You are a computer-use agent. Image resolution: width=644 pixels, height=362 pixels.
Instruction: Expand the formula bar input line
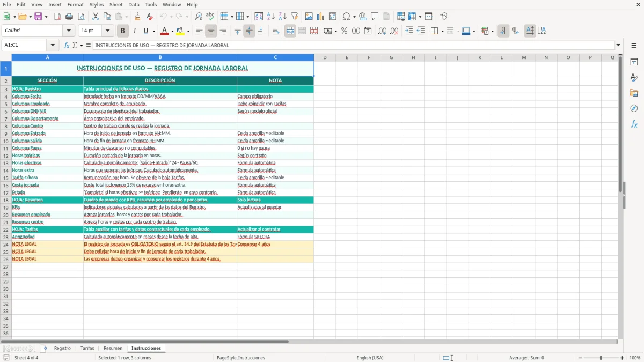(x=618, y=45)
